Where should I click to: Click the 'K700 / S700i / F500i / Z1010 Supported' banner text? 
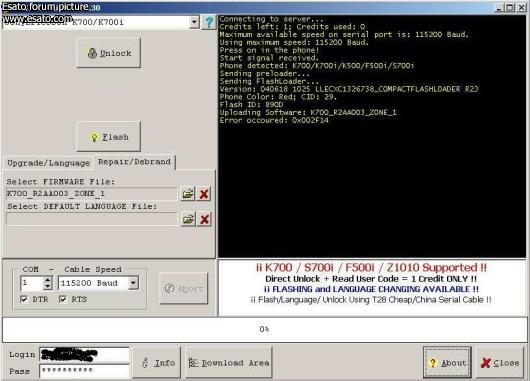pyautogui.click(x=371, y=267)
